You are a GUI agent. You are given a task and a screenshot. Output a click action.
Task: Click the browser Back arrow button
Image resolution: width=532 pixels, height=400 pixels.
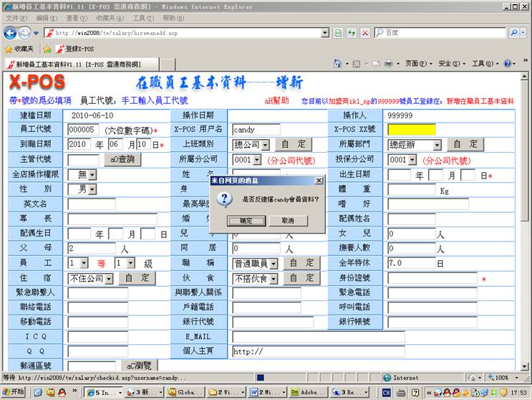(10, 33)
